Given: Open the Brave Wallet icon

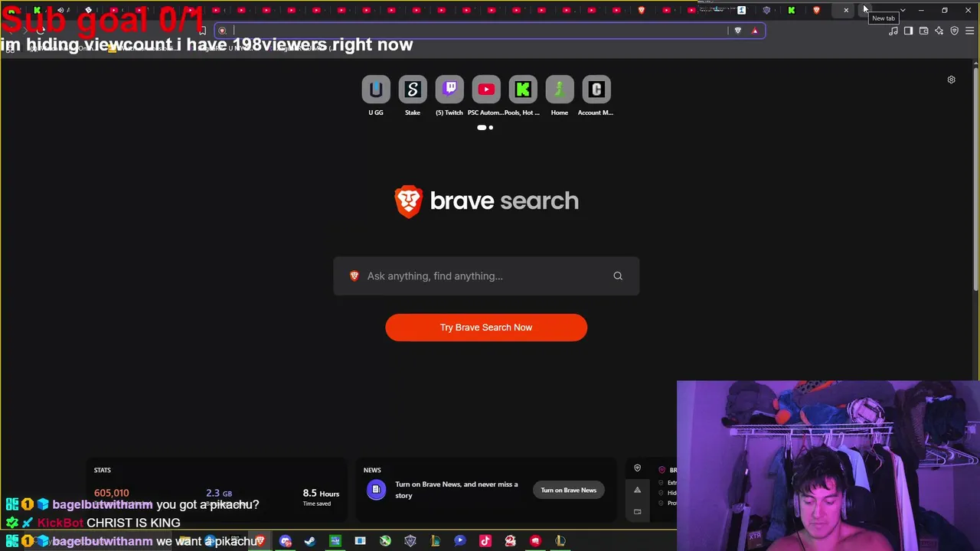Looking at the screenshot, I should 923,31.
